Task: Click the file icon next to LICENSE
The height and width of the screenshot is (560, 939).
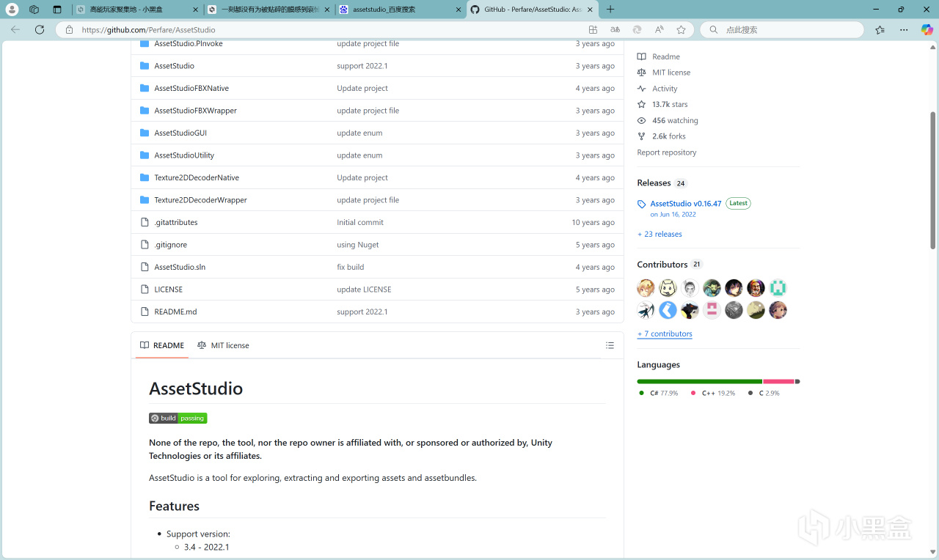Action: tap(145, 290)
